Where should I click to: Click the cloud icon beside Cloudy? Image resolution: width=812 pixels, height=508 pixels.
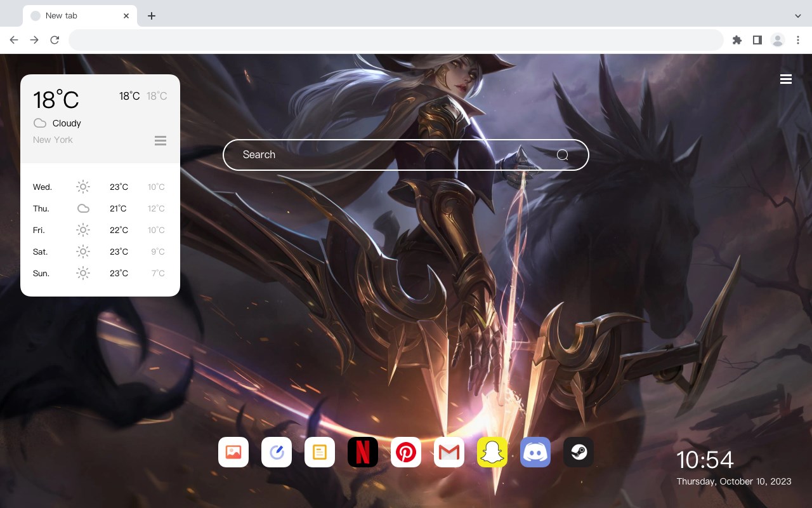[x=40, y=123]
